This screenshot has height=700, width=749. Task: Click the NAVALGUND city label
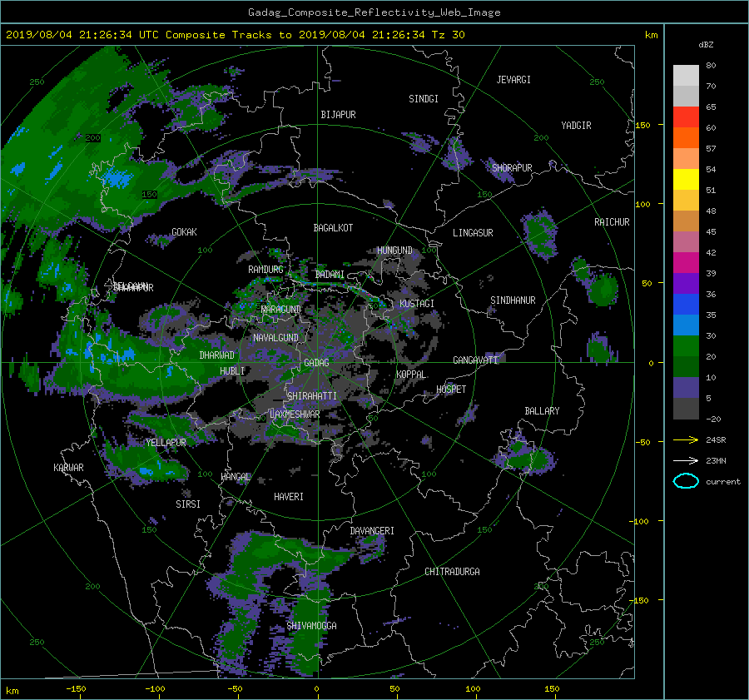275,337
